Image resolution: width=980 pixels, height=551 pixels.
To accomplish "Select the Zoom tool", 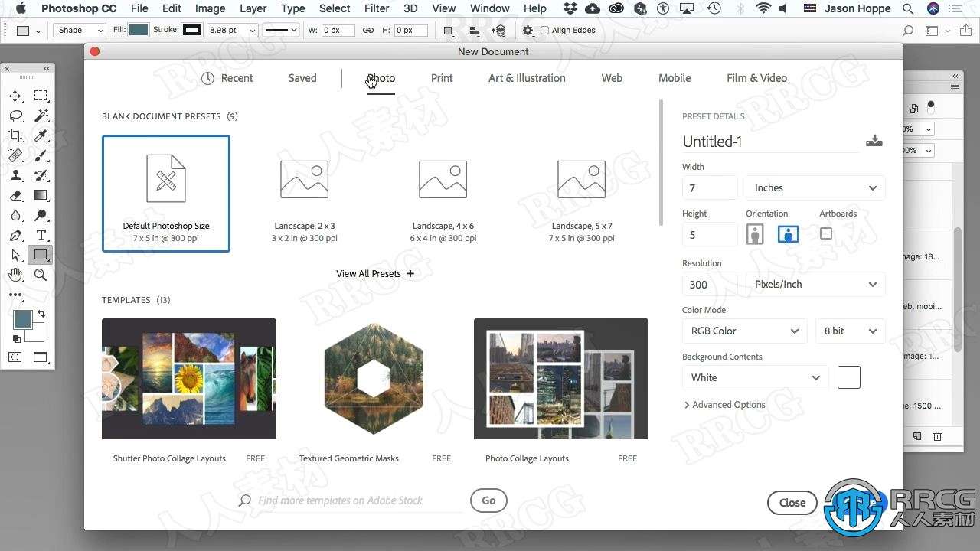I will [x=41, y=275].
